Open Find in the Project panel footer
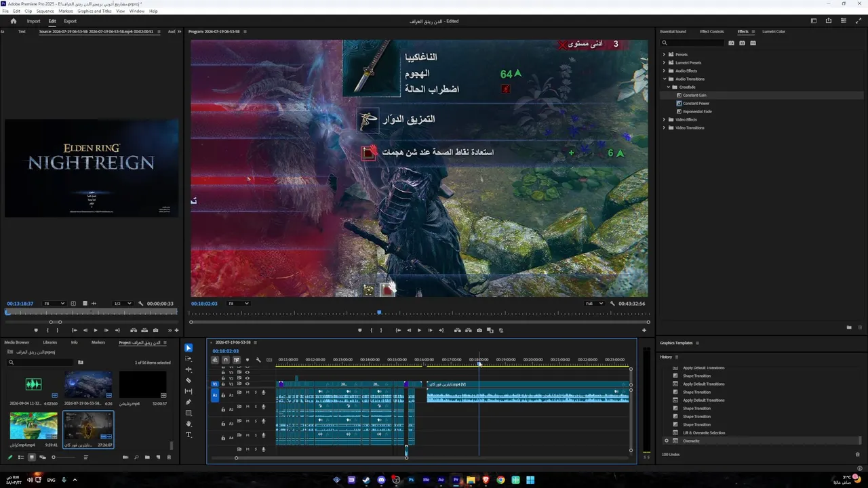This screenshot has height=488, width=868. click(x=136, y=457)
